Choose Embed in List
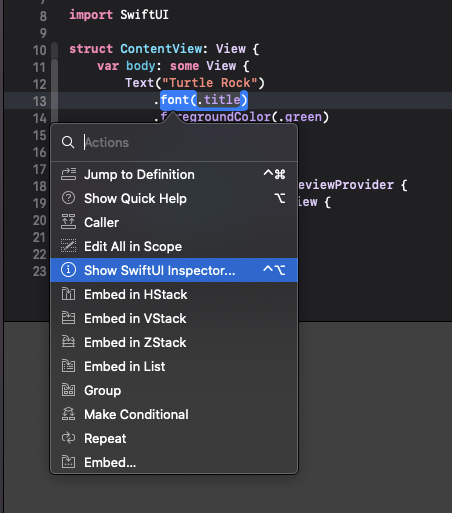 coord(174,366)
